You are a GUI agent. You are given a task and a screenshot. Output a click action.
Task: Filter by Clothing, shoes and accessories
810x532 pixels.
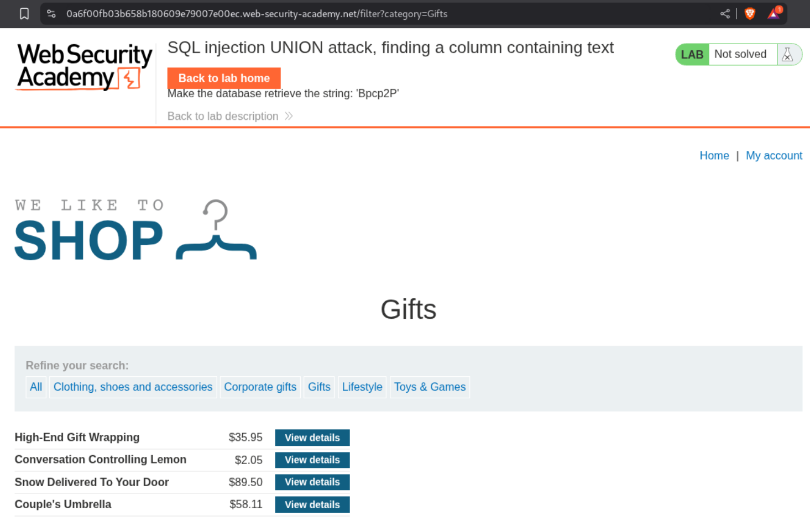[x=133, y=387]
